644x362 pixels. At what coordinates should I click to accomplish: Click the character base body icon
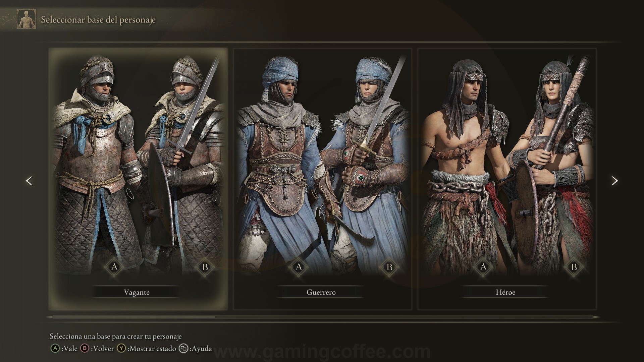(x=26, y=19)
